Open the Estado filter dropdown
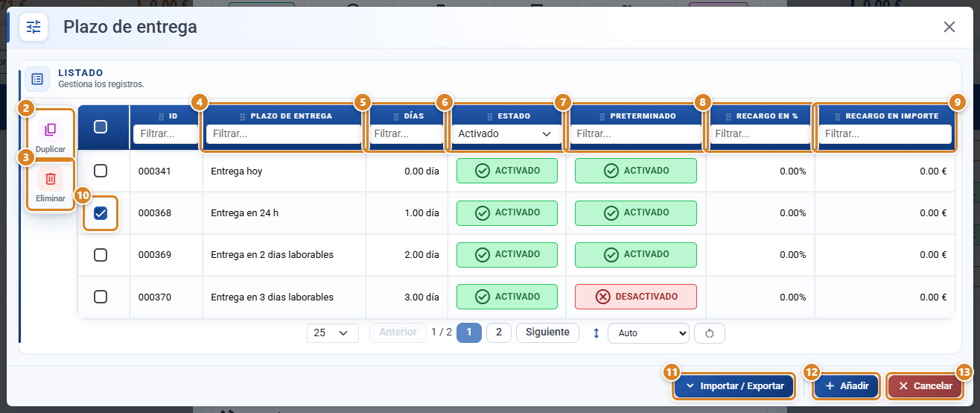Viewport: 980px width, 413px height. click(505, 133)
